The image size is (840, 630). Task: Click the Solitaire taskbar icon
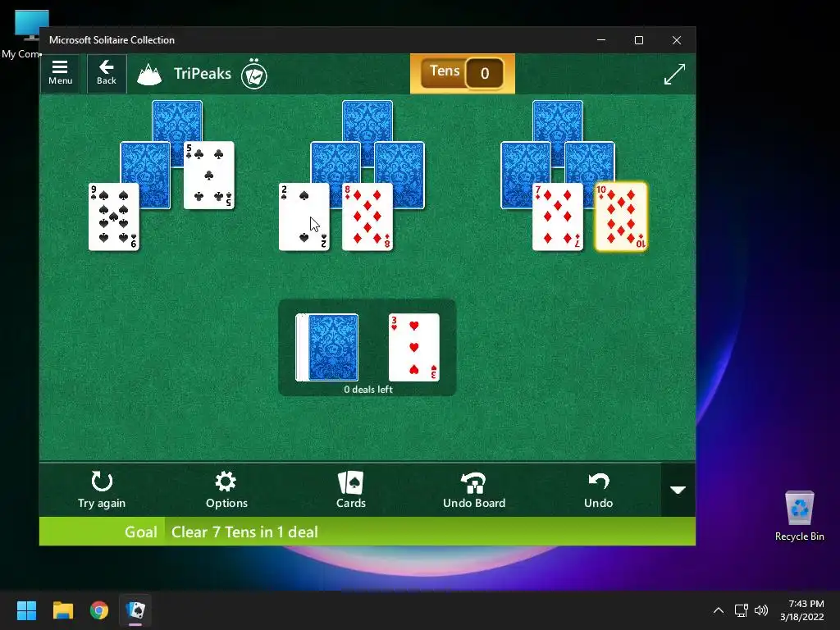(x=135, y=610)
